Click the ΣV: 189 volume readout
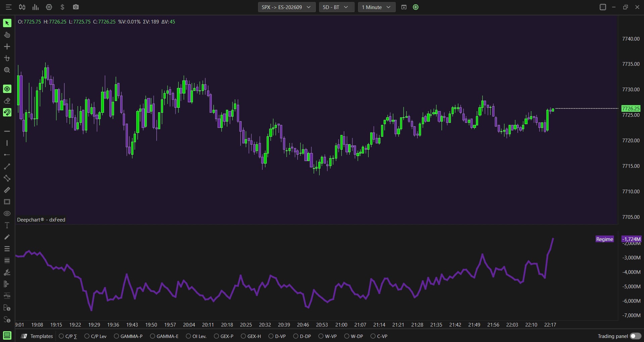644x342 pixels. 151,22
